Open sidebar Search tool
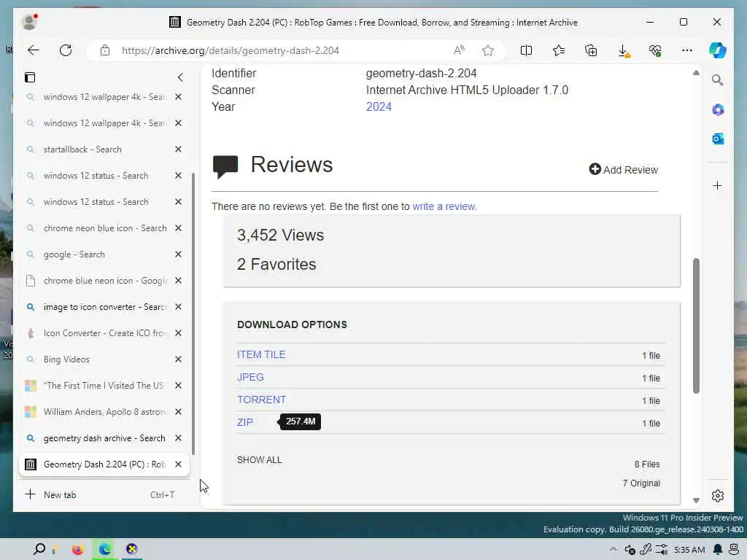This screenshot has width=747, height=560. click(x=718, y=80)
